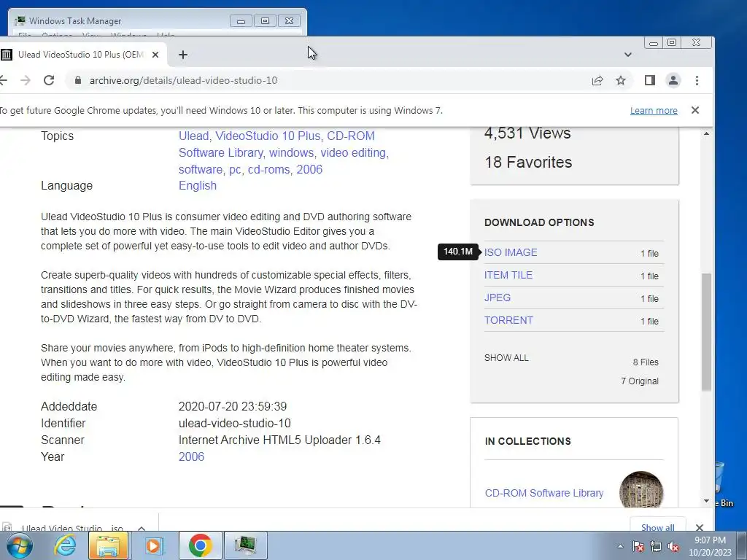This screenshot has height=560, width=747.
Task: Open the 2006 year link
Action: click(191, 456)
